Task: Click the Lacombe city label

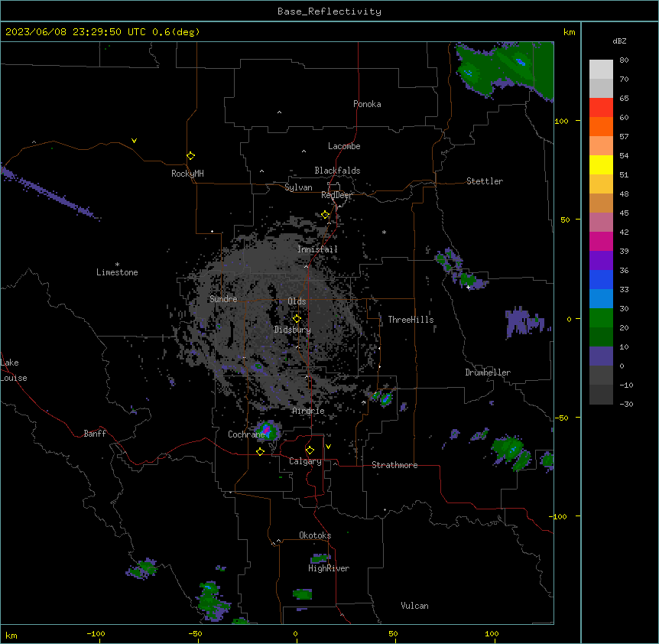Action: tap(344, 146)
